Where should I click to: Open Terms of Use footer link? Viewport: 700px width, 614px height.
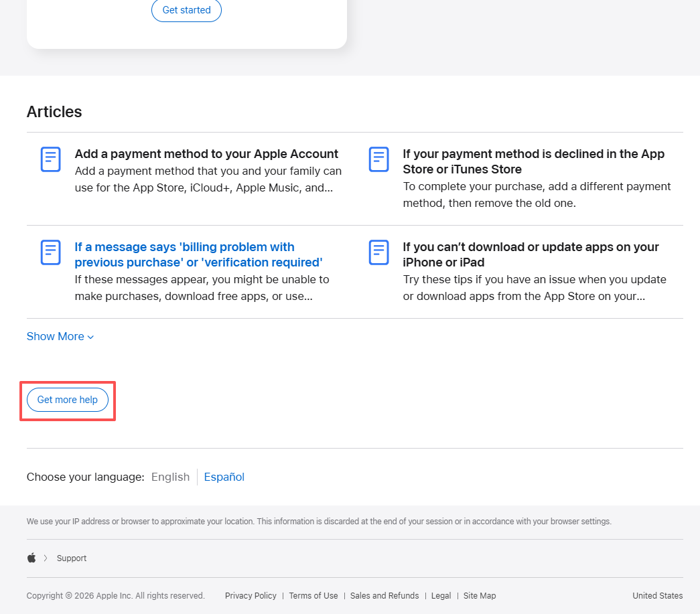tap(313, 596)
